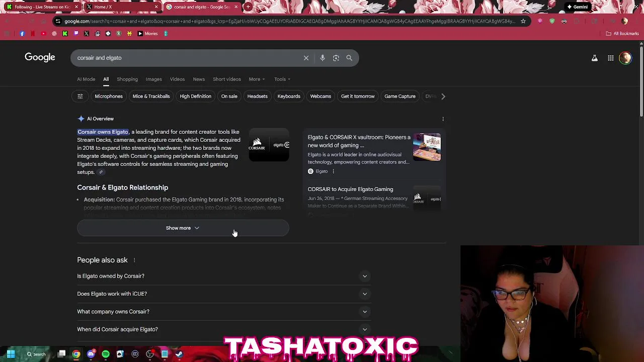644x362 pixels.
Task: Expand 'Does Elgato work with iCUE?' question
Action: pos(224,294)
